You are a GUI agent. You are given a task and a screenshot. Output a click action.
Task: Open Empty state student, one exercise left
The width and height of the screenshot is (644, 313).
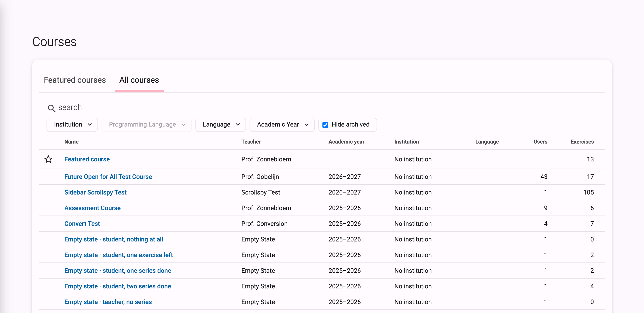coord(119,255)
